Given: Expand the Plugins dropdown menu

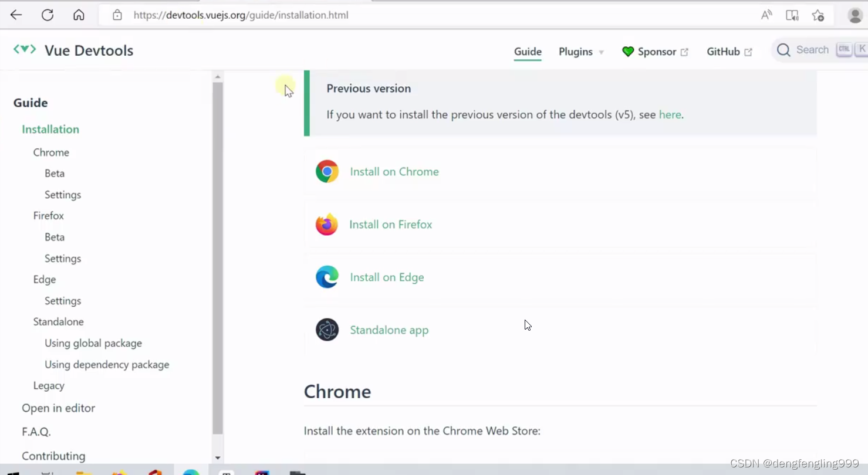Looking at the screenshot, I should 581,52.
